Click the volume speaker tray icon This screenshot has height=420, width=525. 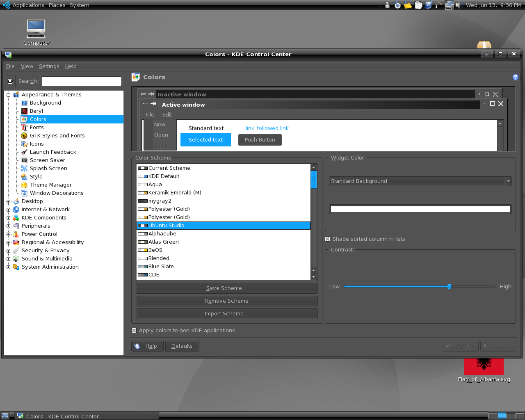[459, 5]
